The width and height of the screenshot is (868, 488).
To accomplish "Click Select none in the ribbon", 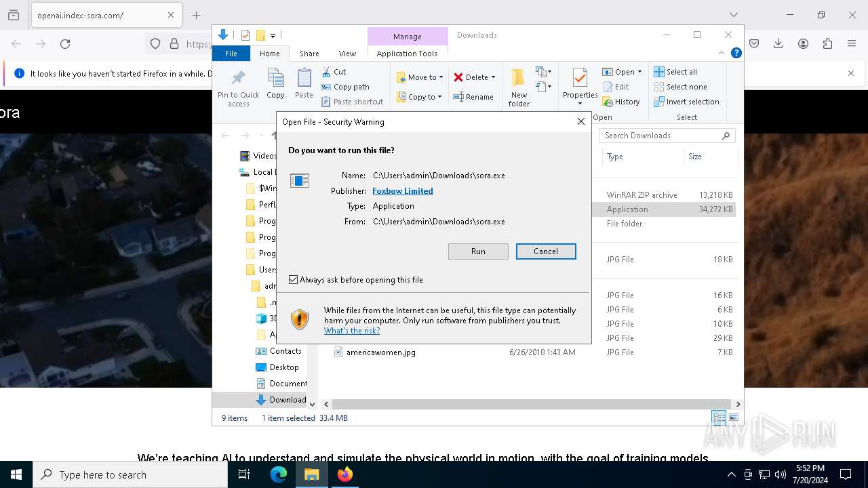I will 680,87.
